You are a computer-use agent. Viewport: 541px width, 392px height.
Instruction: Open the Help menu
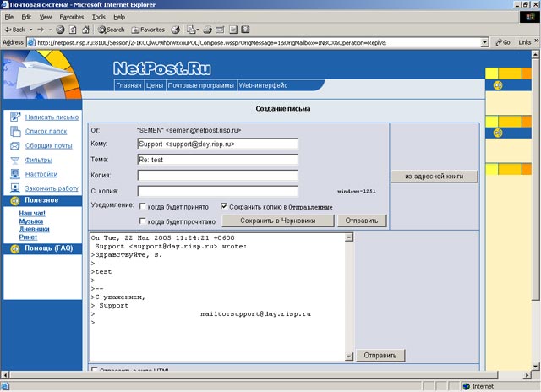[119, 17]
